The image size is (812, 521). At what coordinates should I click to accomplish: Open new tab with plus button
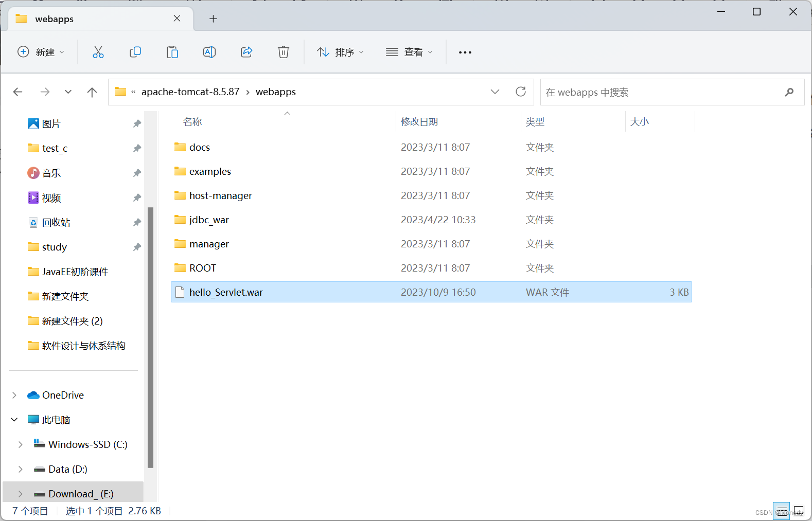pos(213,19)
